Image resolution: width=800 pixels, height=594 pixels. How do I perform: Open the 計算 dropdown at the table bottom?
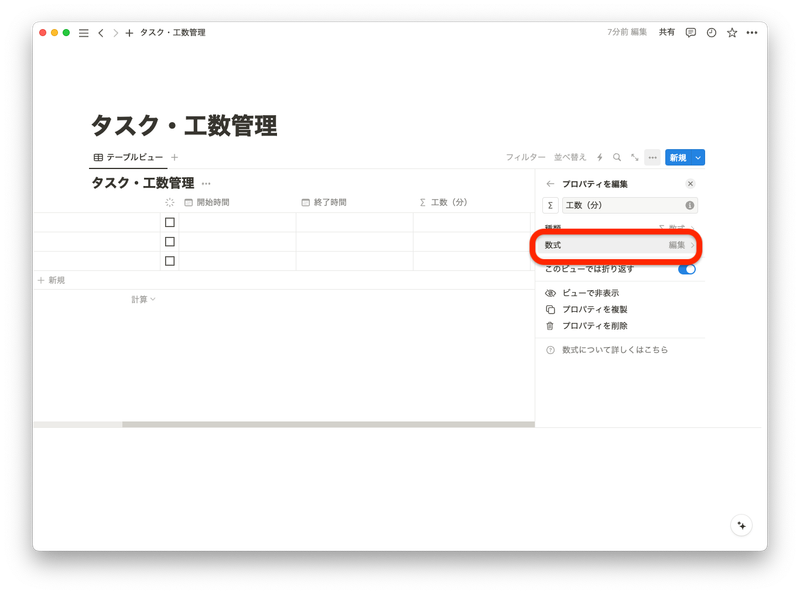[142, 297]
